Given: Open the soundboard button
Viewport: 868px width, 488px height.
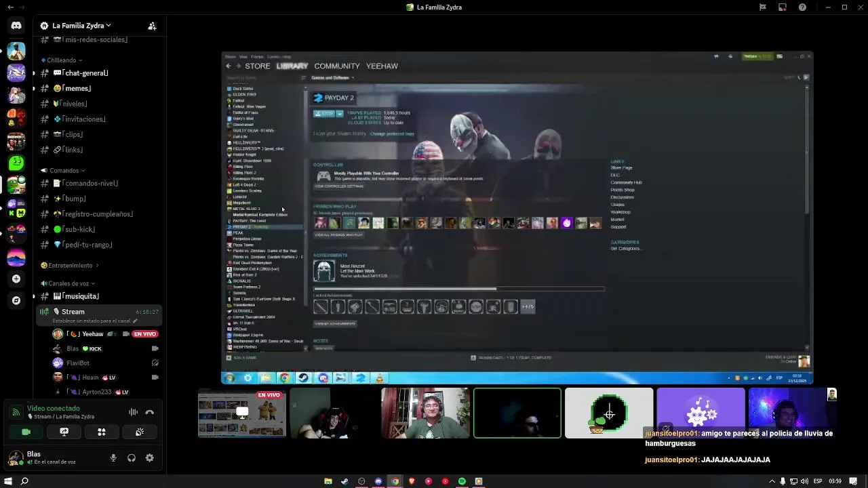Looking at the screenshot, I should (x=140, y=432).
